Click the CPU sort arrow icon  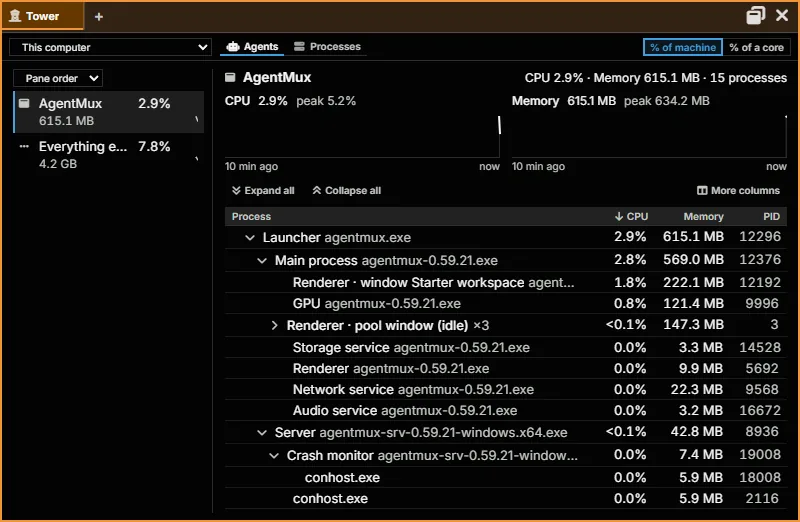619,216
